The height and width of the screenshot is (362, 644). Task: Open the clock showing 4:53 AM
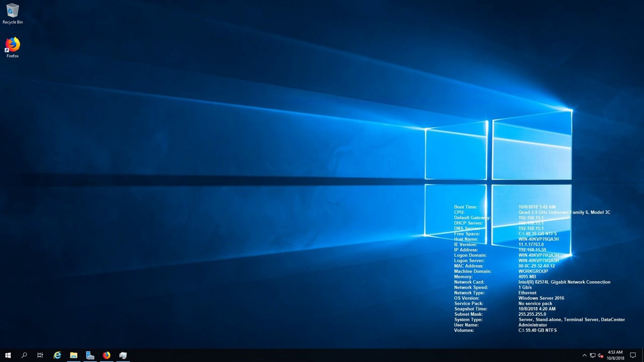[615, 352]
